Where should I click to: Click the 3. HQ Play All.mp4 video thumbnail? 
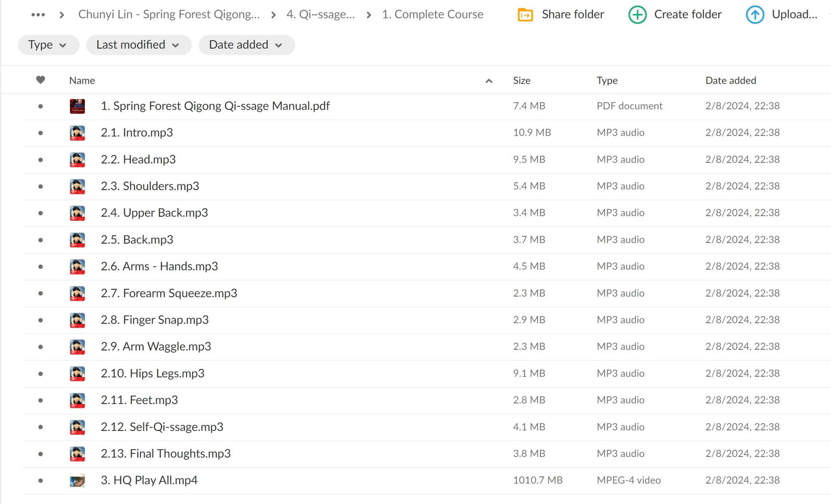[77, 481]
